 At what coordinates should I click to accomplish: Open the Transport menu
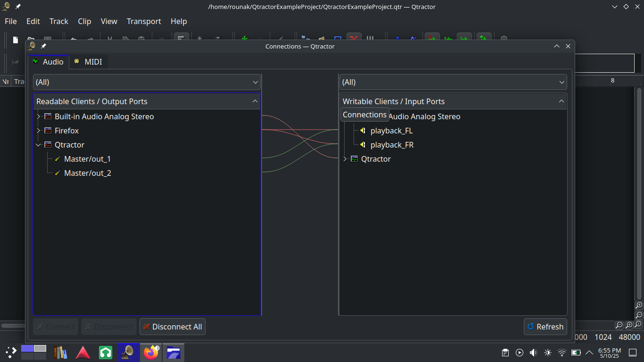(x=144, y=21)
